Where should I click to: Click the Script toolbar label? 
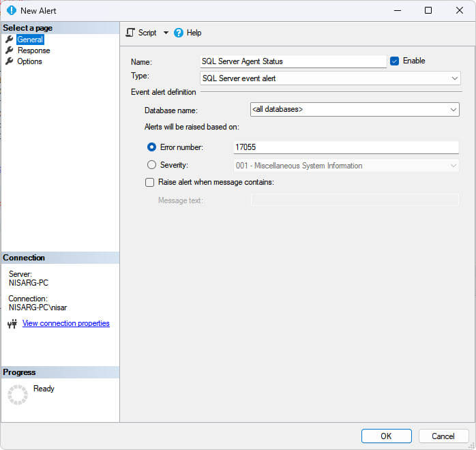[147, 33]
